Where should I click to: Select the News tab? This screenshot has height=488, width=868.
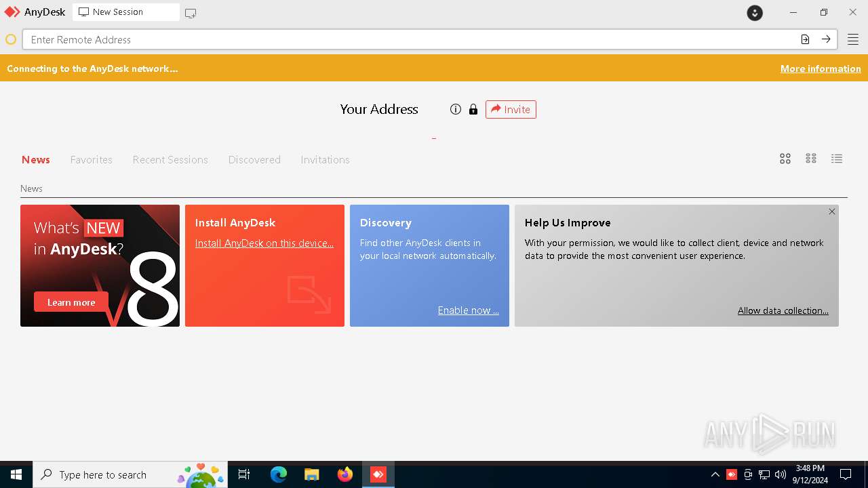(x=36, y=160)
